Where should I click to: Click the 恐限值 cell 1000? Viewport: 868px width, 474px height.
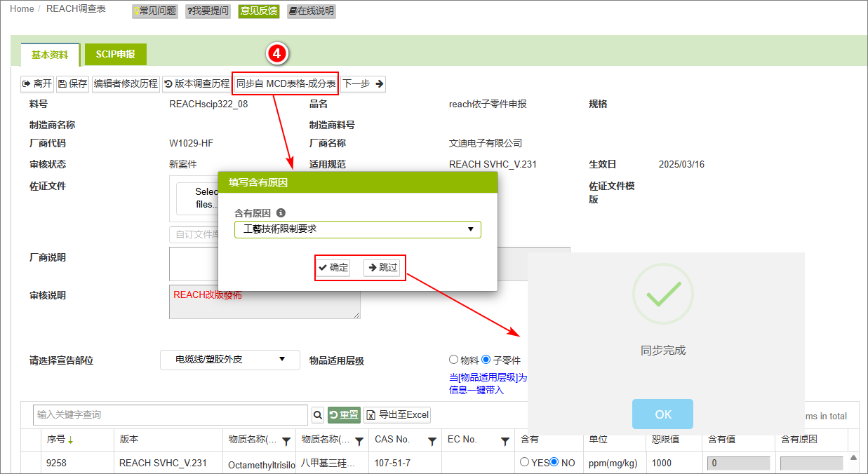point(662,463)
